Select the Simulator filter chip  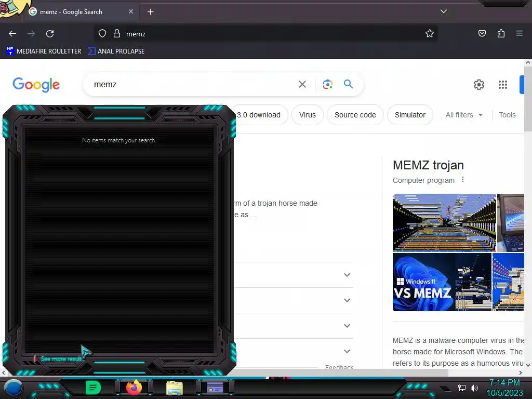pyautogui.click(x=410, y=115)
